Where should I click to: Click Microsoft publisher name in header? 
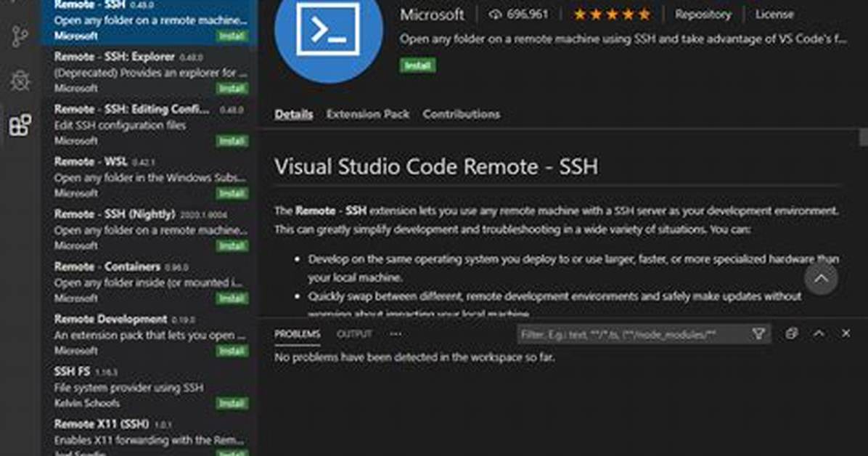point(432,15)
